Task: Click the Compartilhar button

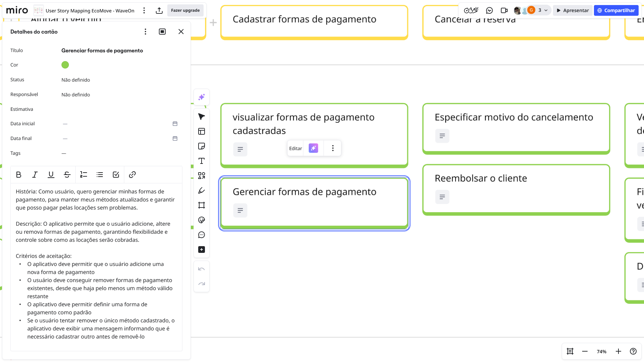Action: click(616, 10)
